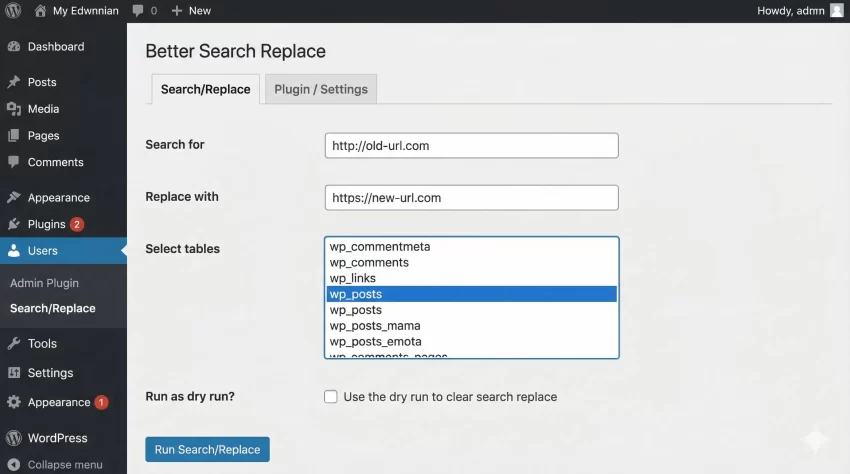This screenshot has width=850, height=474.
Task: Click the Dashboard gauge icon
Action: [x=14, y=47]
